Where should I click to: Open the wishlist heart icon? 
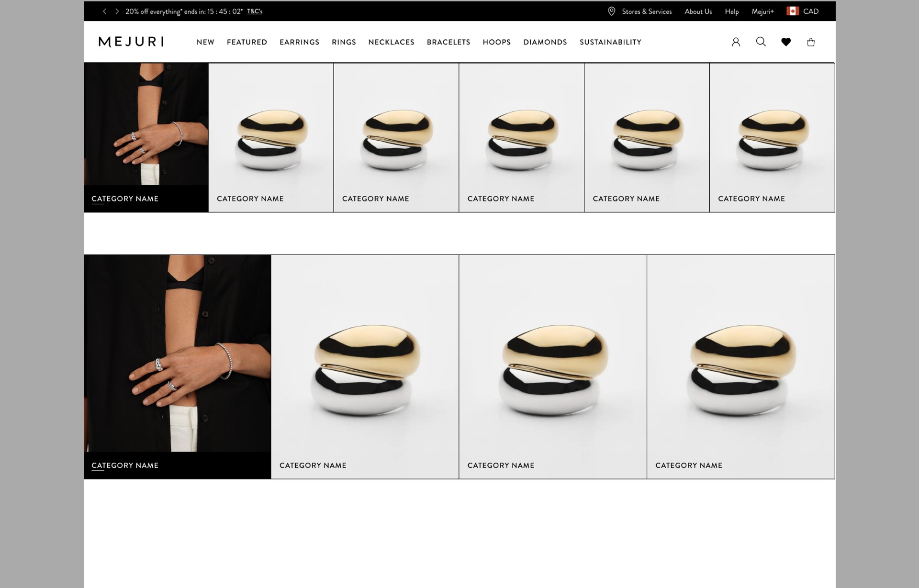[786, 42]
